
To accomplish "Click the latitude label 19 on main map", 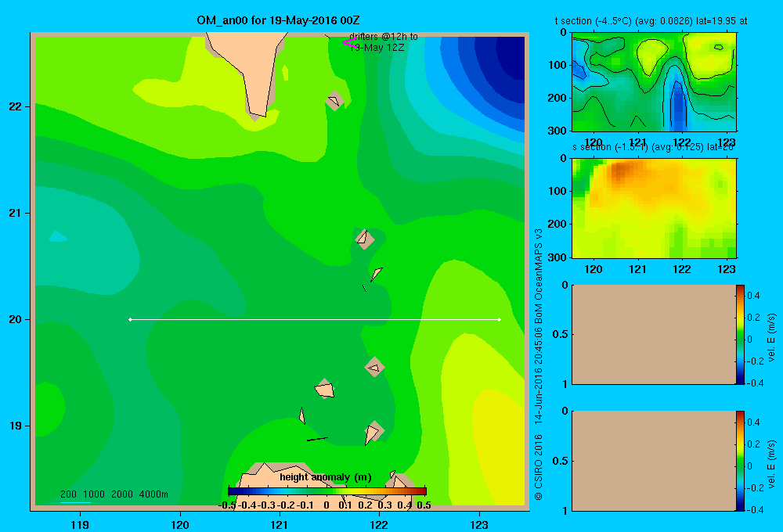I will pyautogui.click(x=16, y=426).
